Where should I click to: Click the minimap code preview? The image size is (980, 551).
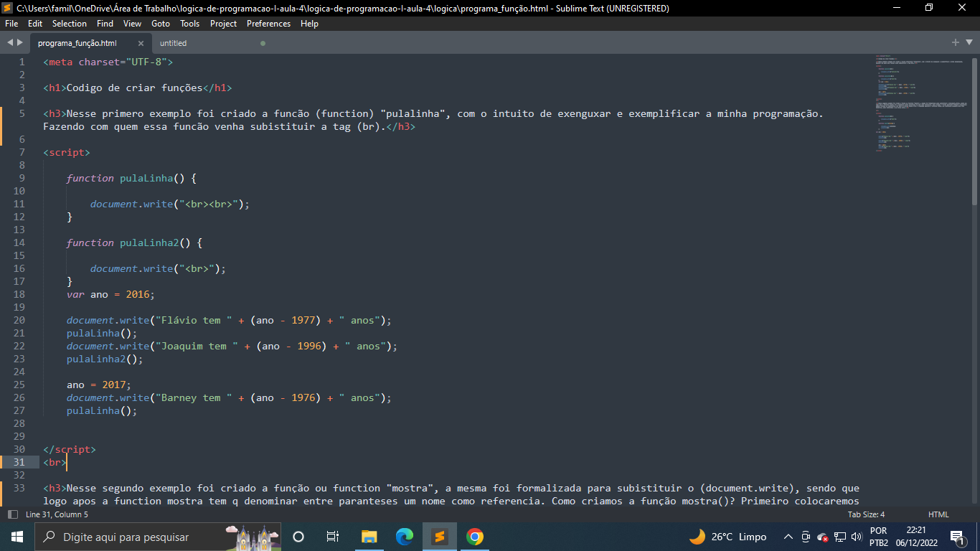922,103
